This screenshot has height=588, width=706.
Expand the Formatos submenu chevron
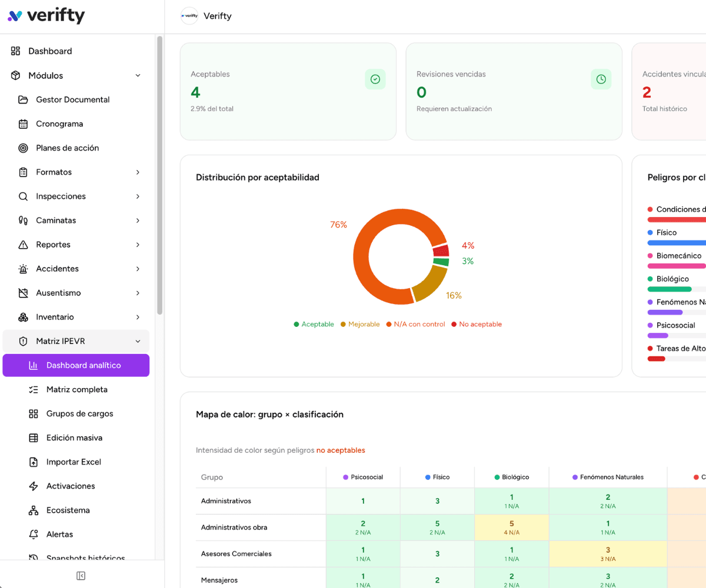(138, 172)
